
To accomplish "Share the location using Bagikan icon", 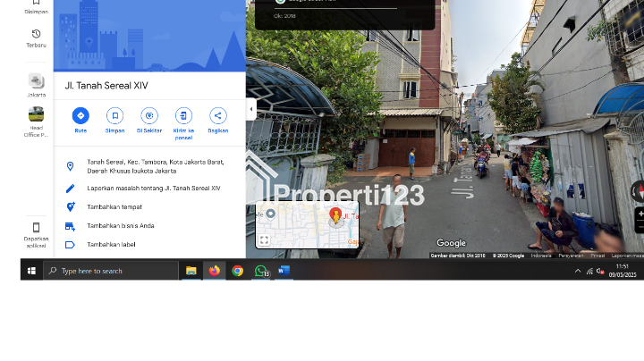I will click(217, 116).
